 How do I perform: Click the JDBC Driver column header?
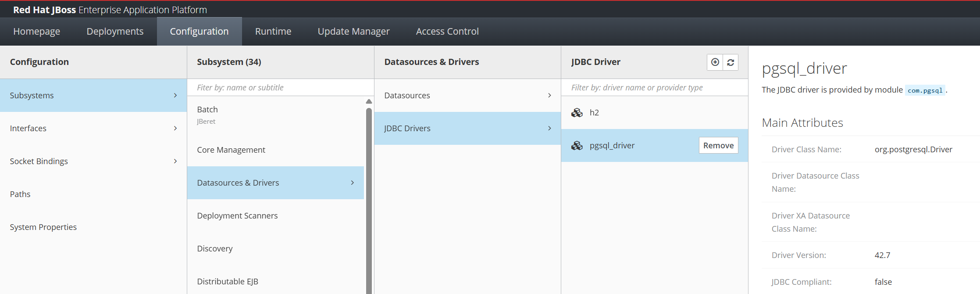595,62
